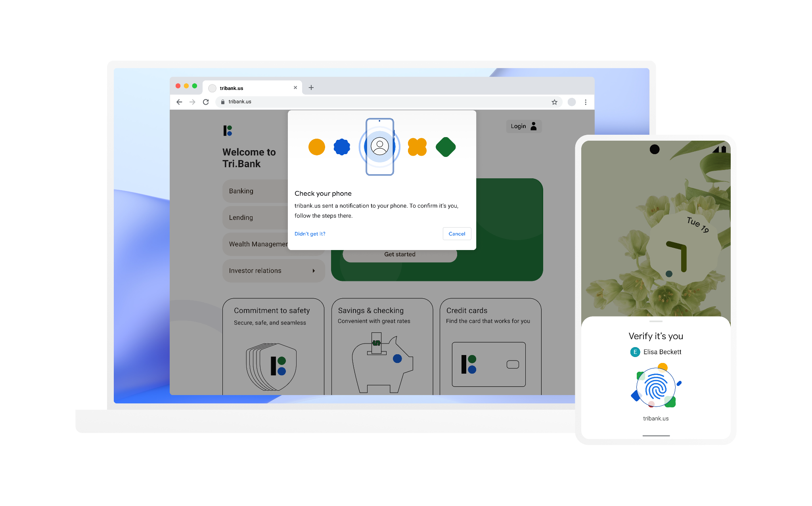Click the 'Didn't get it?' link

pyautogui.click(x=310, y=233)
